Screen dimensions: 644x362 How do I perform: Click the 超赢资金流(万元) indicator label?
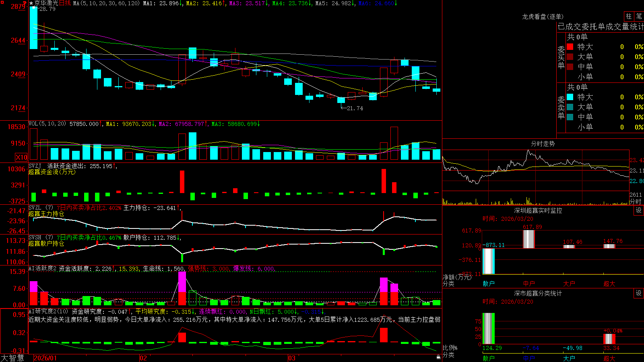(52, 172)
